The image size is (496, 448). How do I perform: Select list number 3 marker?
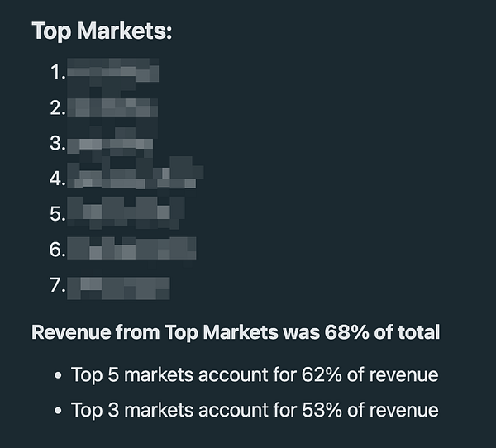[x=58, y=143]
